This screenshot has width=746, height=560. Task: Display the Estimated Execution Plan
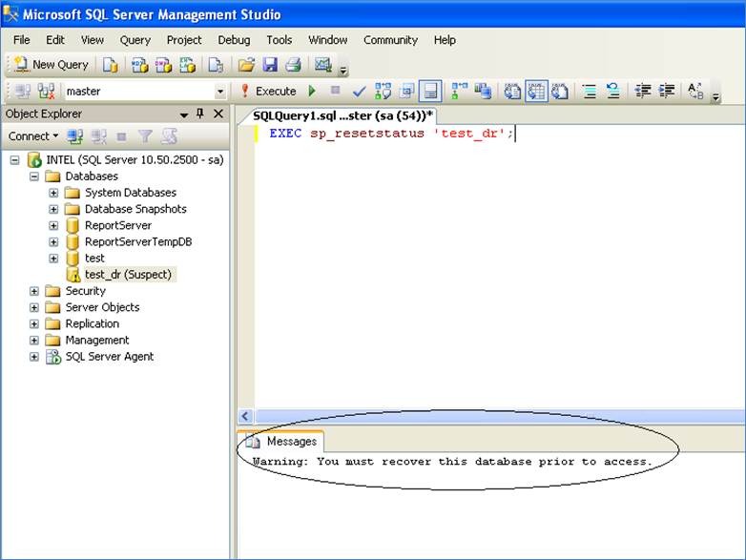coord(383,91)
